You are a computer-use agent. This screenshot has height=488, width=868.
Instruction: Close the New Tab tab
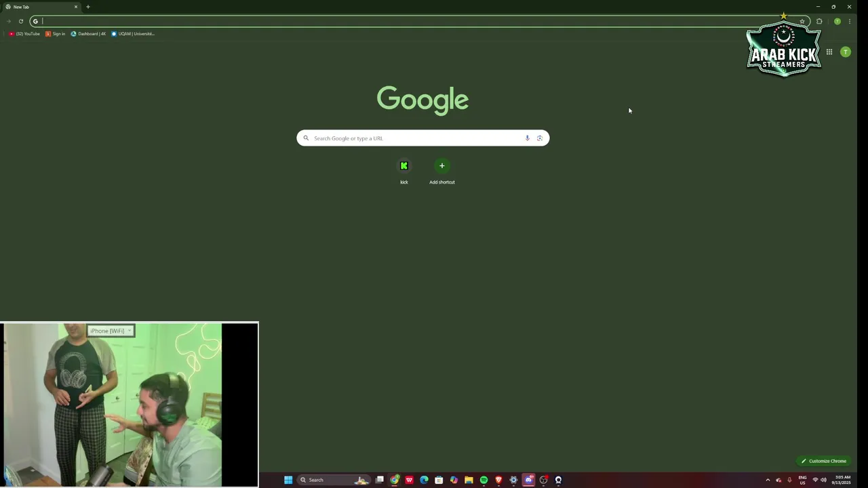click(76, 7)
